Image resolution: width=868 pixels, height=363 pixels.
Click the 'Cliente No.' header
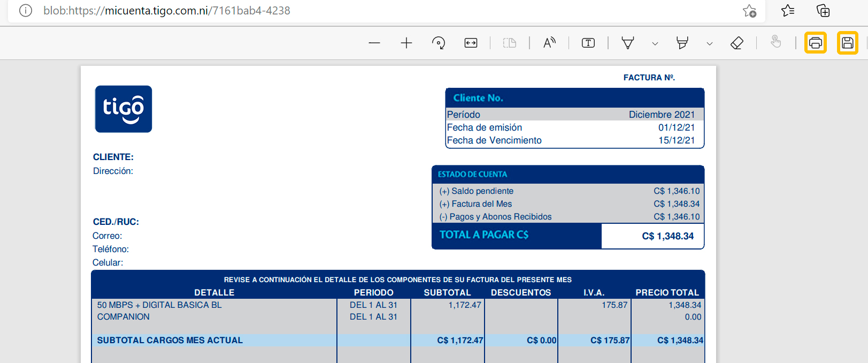pyautogui.click(x=478, y=98)
